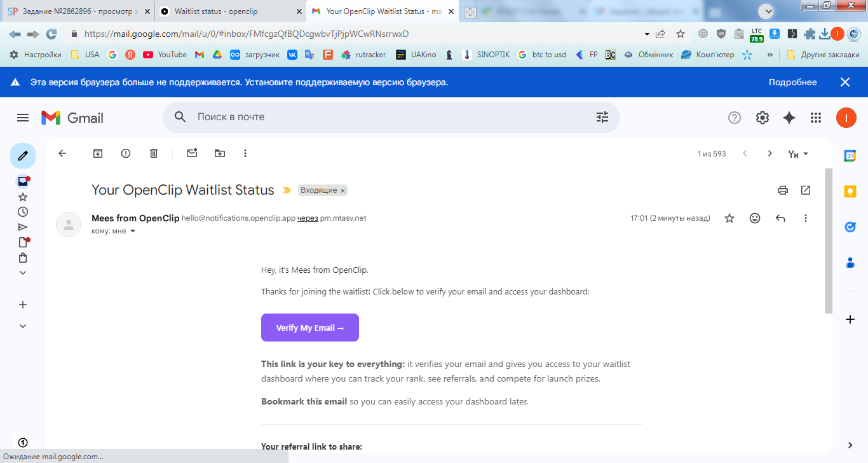Toggle the importance marker beside subject

pyautogui.click(x=287, y=190)
